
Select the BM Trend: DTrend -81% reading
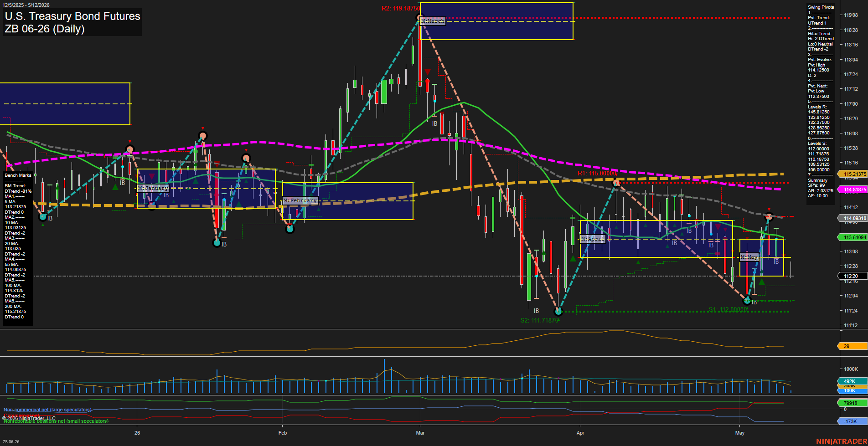tap(18, 189)
